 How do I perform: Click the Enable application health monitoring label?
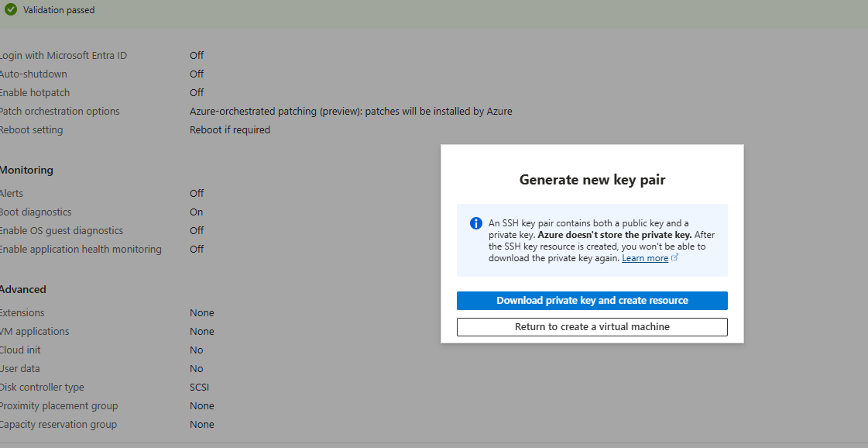coord(81,249)
